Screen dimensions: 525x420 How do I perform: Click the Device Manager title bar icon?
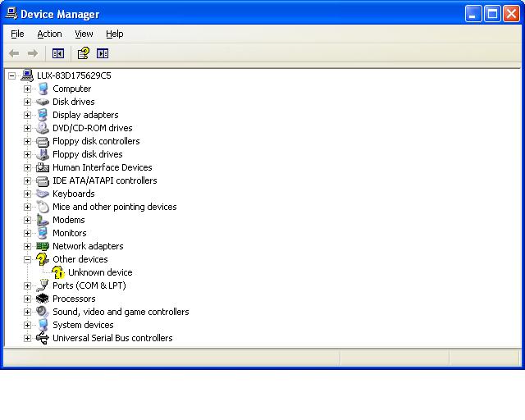11,14
